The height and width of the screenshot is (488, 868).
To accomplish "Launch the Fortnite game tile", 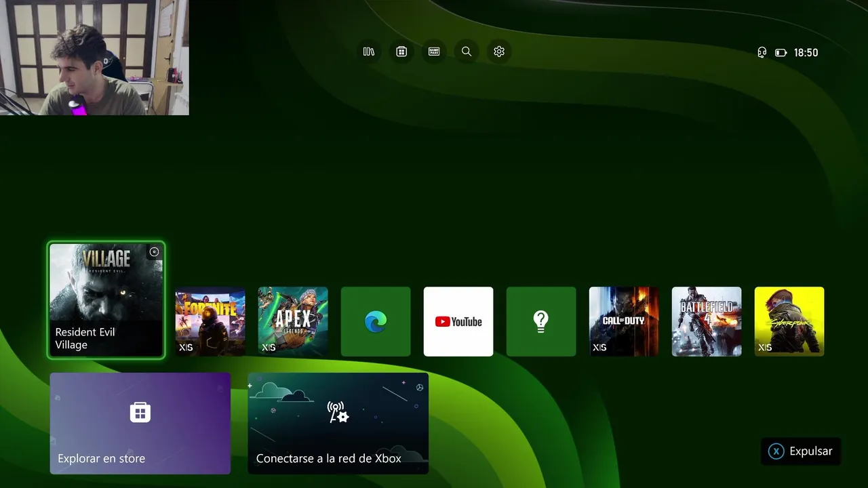I will [x=210, y=321].
